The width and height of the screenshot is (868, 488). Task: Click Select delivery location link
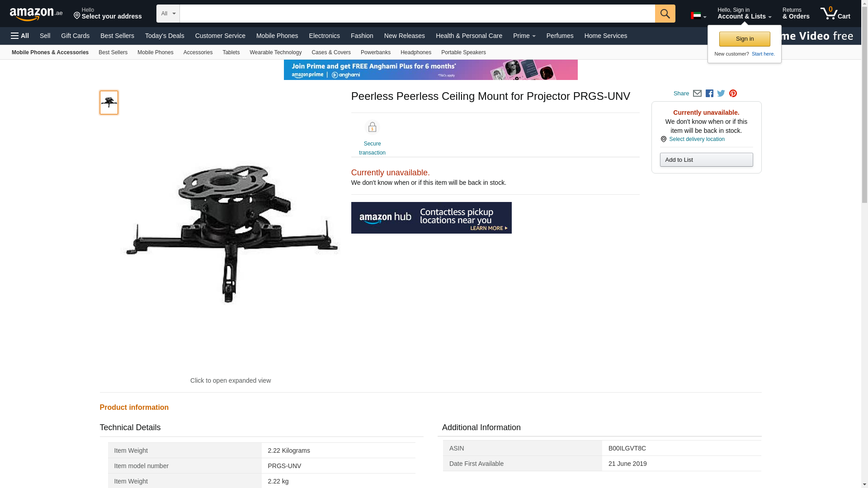696,139
